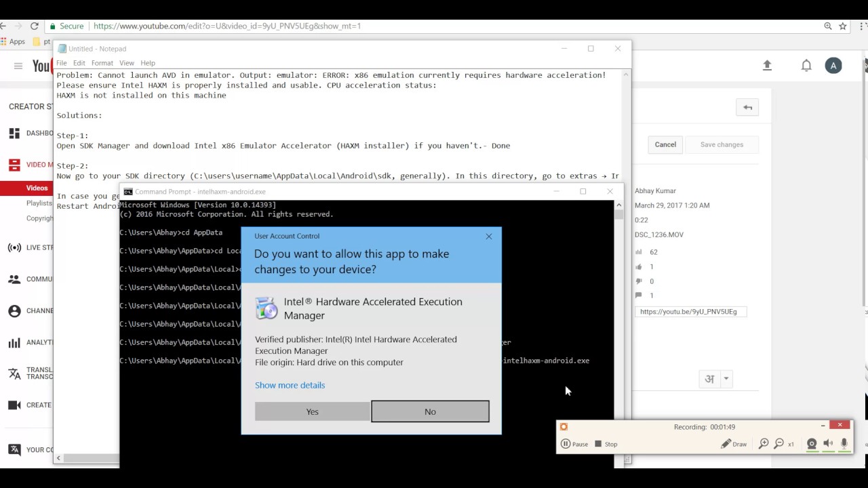Click the likes thumbs-up icon
The width and height of the screenshot is (868, 488).
pyautogui.click(x=638, y=267)
